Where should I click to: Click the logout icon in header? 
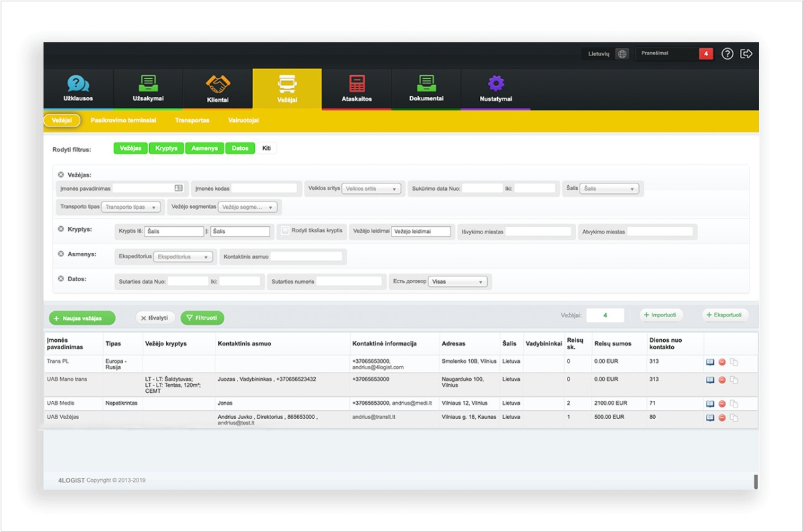(746, 54)
